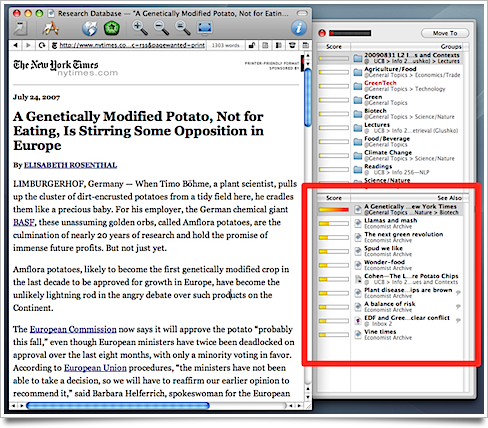Click the Zoom In magnifier icon

140,28
